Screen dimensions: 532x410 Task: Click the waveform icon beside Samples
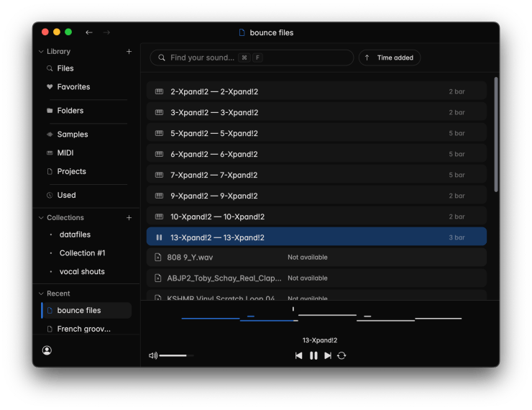pyautogui.click(x=50, y=134)
